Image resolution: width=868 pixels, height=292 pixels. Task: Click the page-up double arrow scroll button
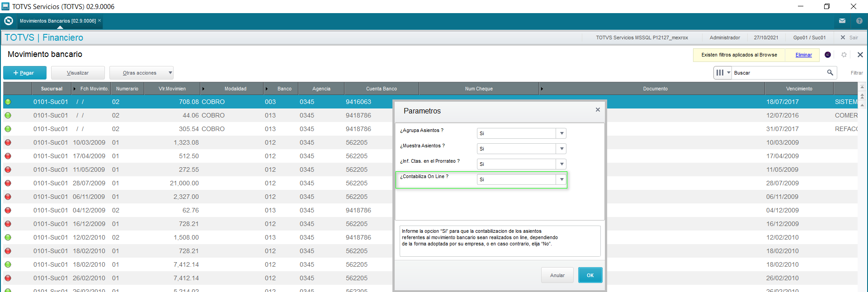862,96
